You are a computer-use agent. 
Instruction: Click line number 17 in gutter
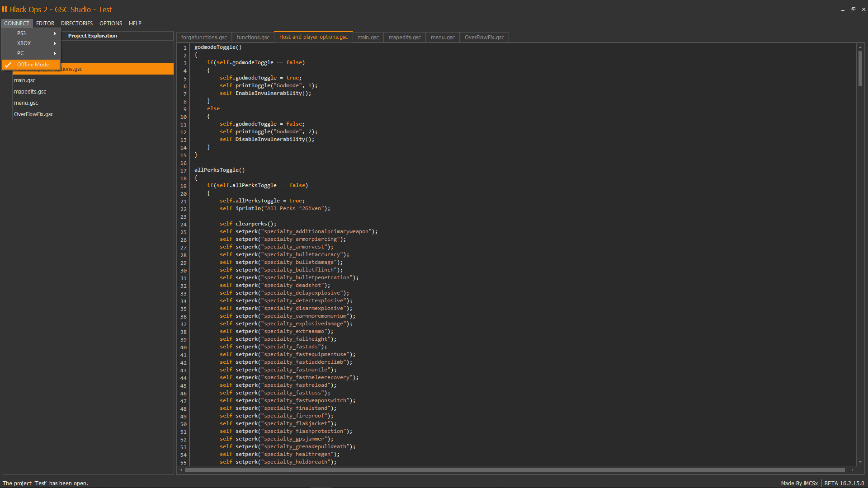pyautogui.click(x=184, y=171)
